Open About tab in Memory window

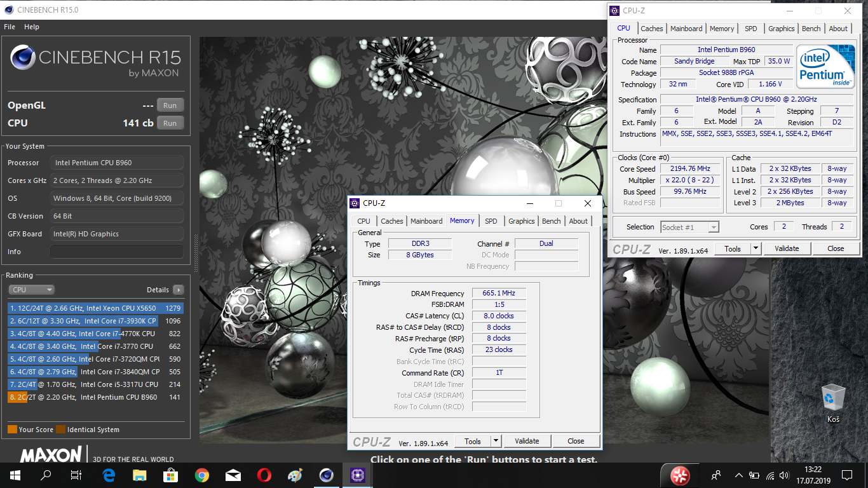(x=578, y=221)
